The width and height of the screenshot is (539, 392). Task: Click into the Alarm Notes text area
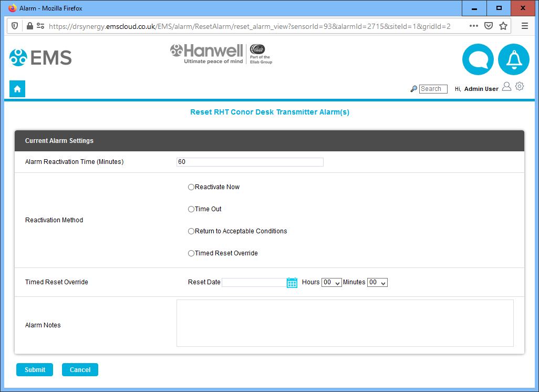(345, 323)
